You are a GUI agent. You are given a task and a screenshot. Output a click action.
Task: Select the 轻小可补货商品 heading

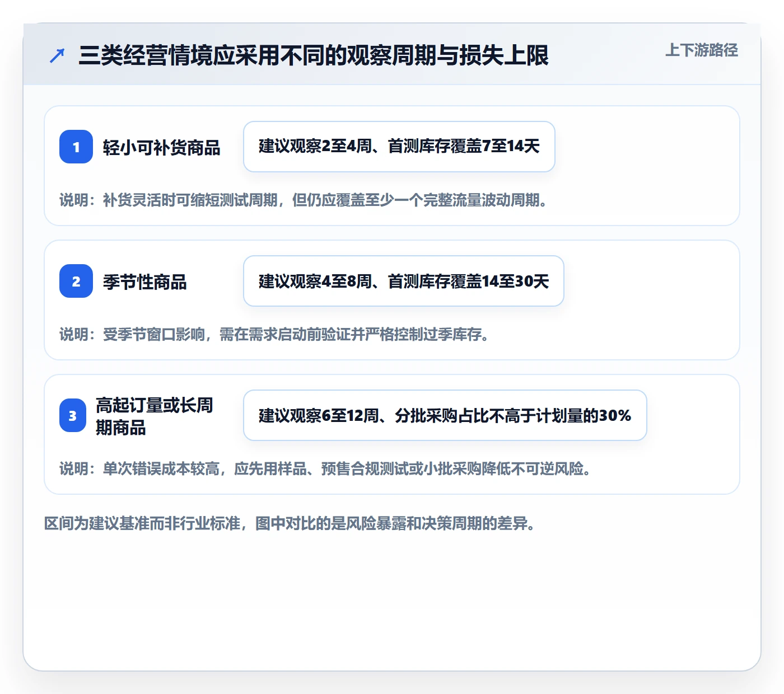pos(161,147)
